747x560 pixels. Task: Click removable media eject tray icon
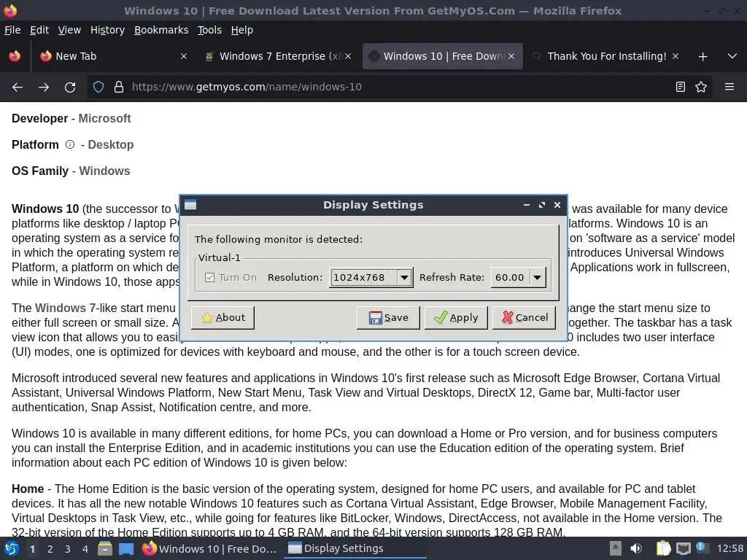[x=616, y=548]
